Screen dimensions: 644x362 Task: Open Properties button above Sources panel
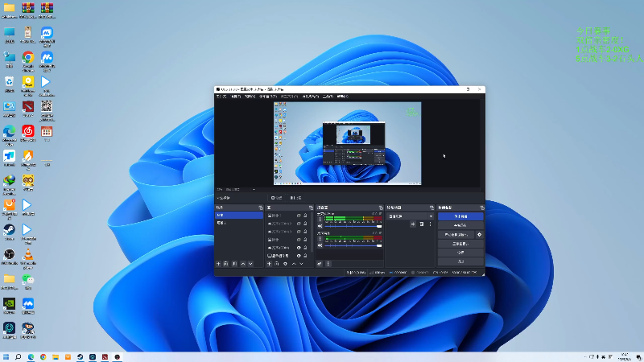(276, 198)
